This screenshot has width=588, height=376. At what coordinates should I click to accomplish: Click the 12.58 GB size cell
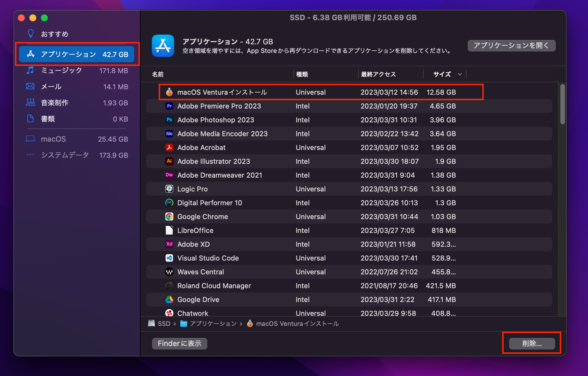(441, 92)
